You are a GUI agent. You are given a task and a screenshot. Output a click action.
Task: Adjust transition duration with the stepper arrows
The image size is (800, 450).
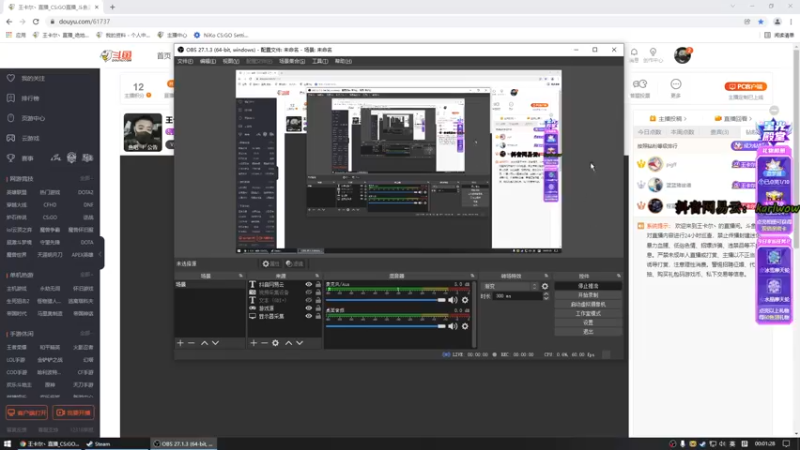(x=546, y=296)
